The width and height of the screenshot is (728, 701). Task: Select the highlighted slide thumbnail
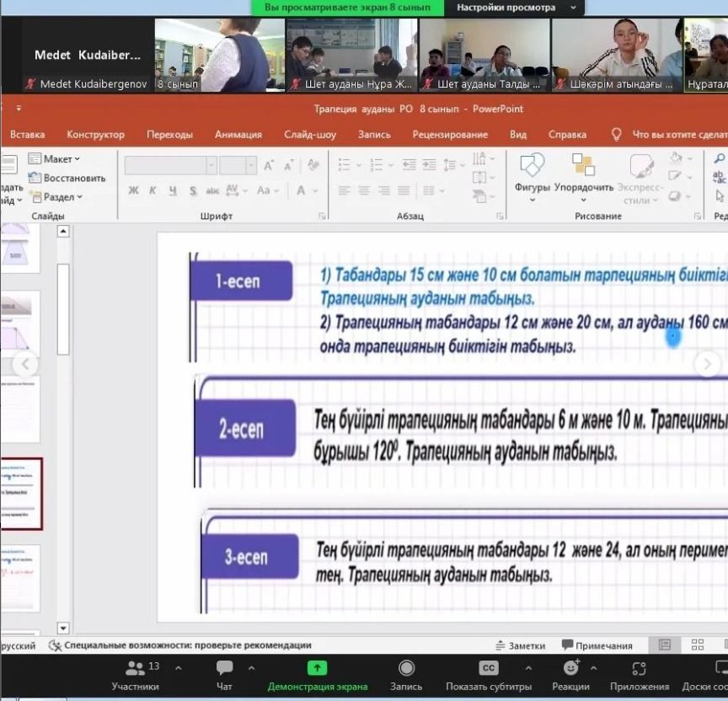(x=20, y=494)
